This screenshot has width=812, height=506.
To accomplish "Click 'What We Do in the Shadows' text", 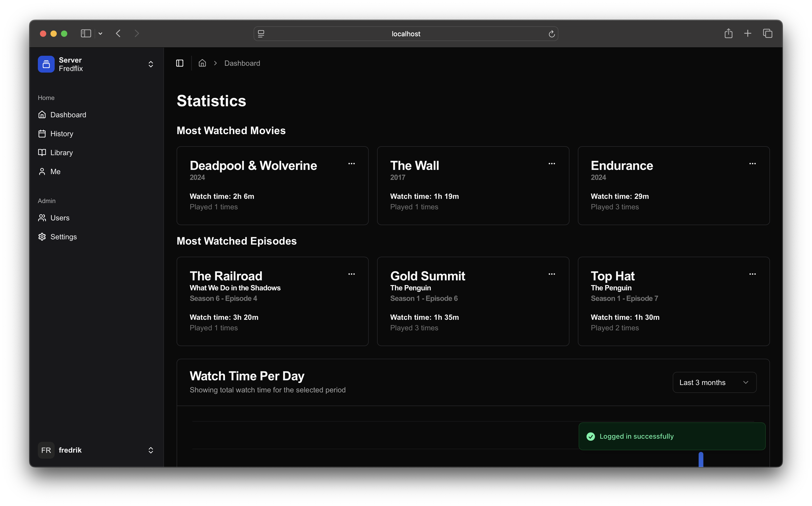I will pyautogui.click(x=235, y=288).
